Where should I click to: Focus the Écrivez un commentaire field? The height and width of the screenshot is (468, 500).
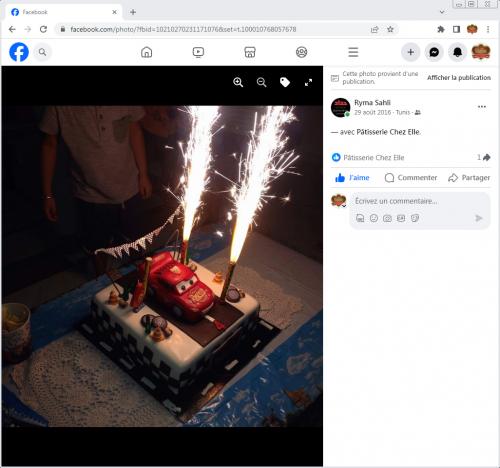(x=420, y=201)
